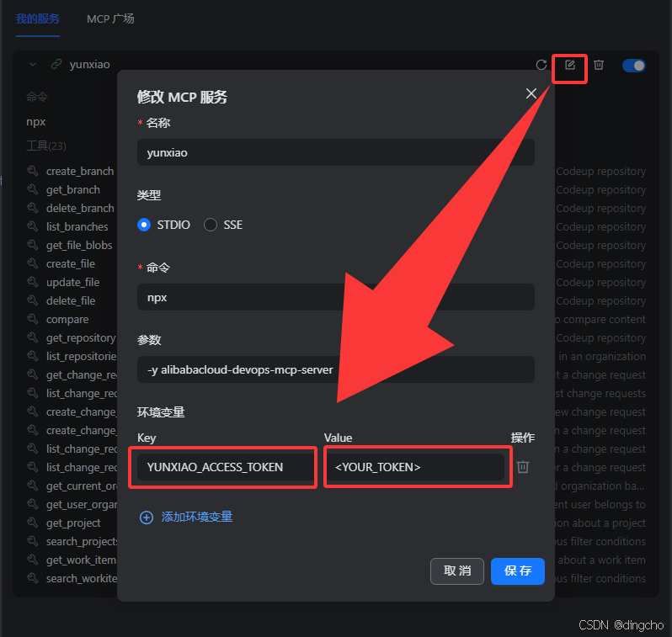Select the STDIO type radio button
Image resolution: width=672 pixels, height=637 pixels.
(x=144, y=225)
